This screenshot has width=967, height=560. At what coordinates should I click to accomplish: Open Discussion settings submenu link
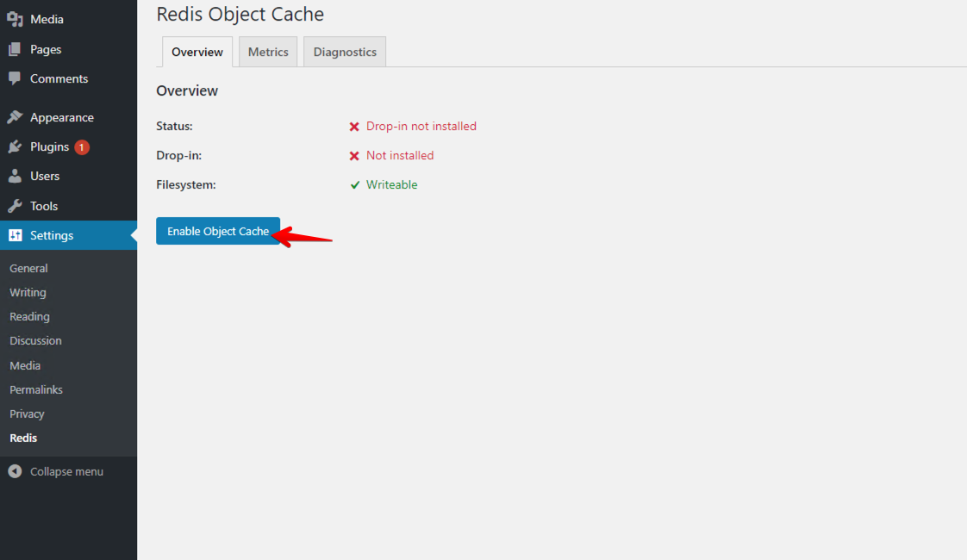[36, 340]
